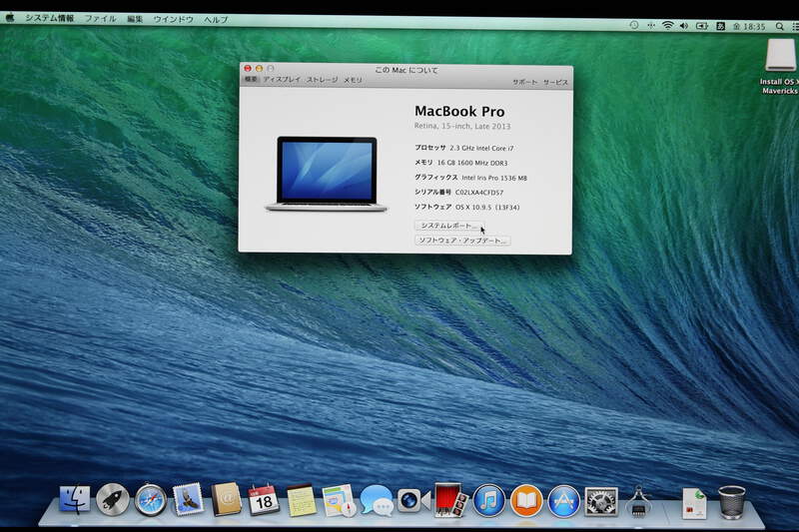Launch the App Store from Dock
The width and height of the screenshot is (799, 532).
pyautogui.click(x=564, y=499)
